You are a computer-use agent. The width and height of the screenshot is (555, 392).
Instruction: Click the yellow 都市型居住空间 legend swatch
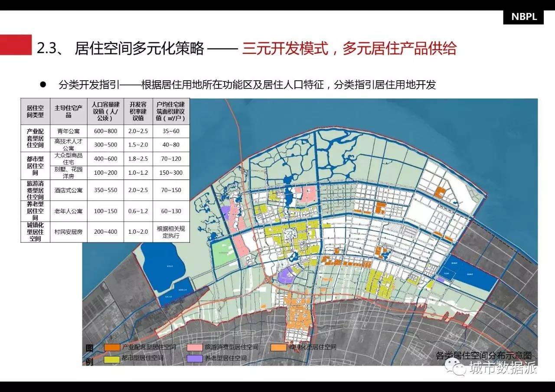coord(112,359)
